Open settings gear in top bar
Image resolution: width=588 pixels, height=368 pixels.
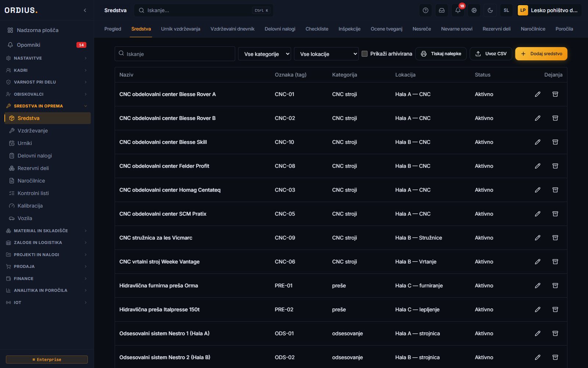point(474,10)
